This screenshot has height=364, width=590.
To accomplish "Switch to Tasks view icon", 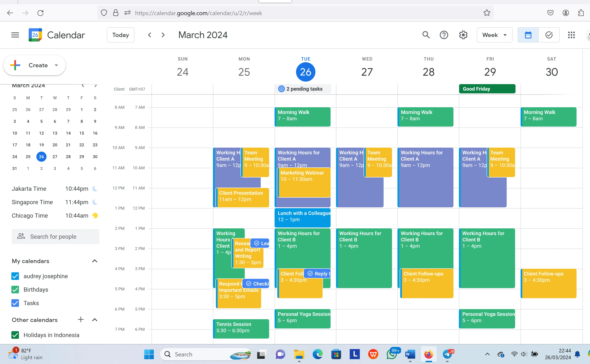I will [549, 35].
